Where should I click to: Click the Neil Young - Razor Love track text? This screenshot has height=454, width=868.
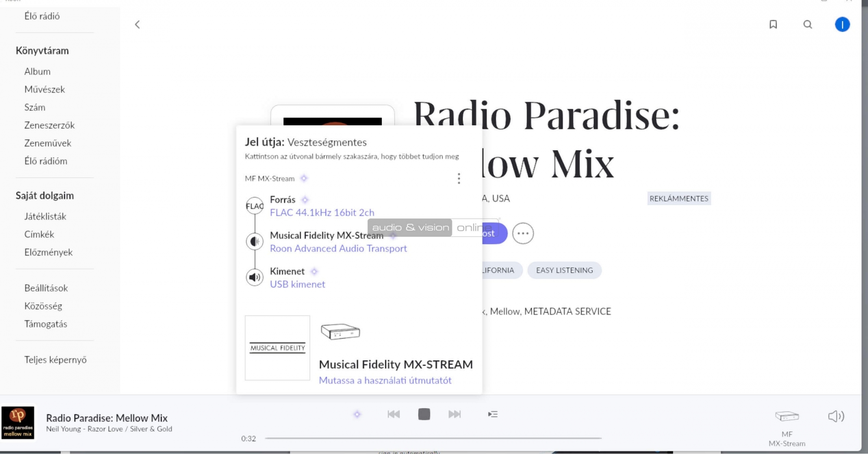(x=109, y=429)
